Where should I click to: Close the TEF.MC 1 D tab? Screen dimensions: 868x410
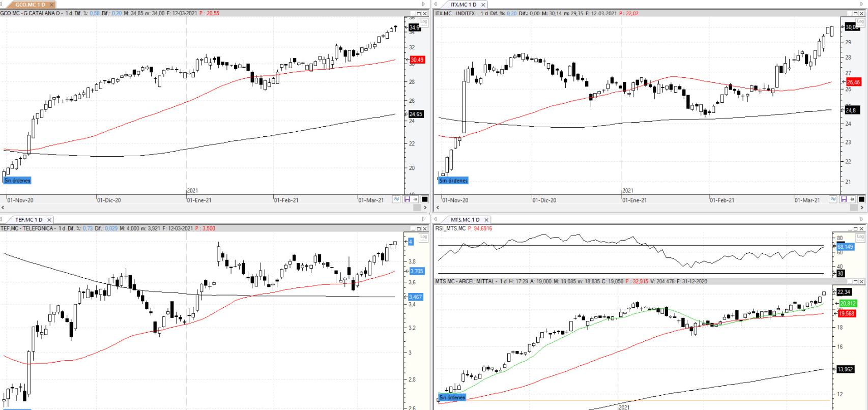(x=49, y=220)
